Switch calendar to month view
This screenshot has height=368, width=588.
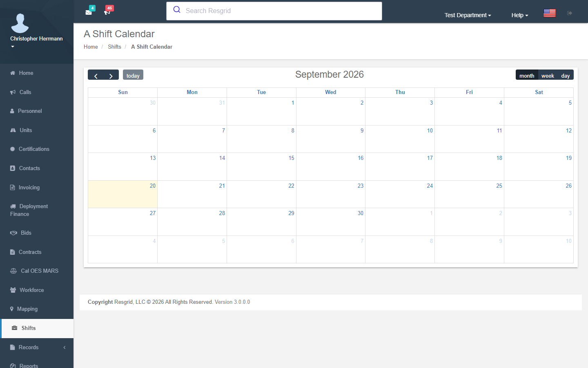[x=527, y=75]
